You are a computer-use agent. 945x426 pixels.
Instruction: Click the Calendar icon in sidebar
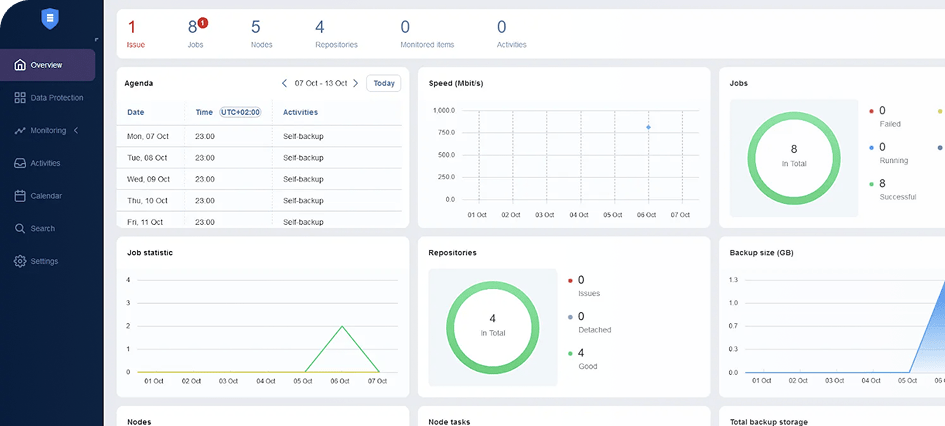click(x=20, y=196)
